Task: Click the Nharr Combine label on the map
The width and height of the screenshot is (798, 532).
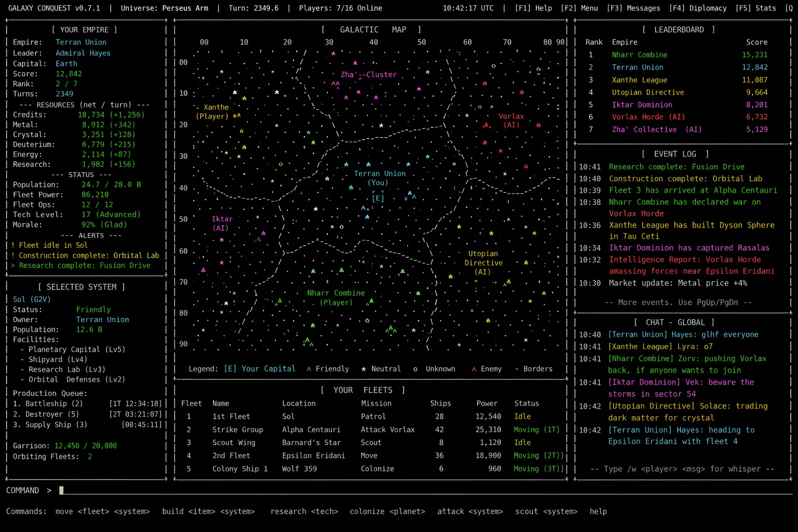Action: (x=336, y=292)
